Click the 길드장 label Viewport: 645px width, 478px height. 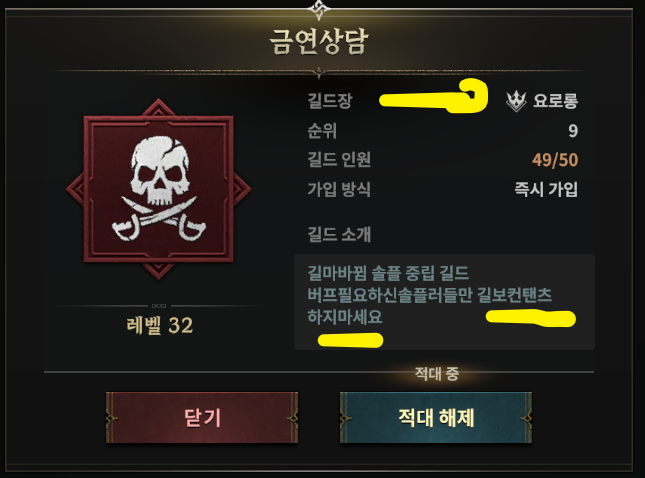click(x=330, y=101)
